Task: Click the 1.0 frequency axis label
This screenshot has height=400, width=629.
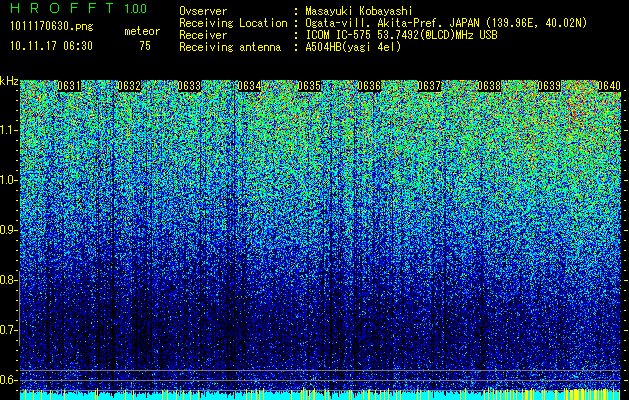Action: pos(9,180)
